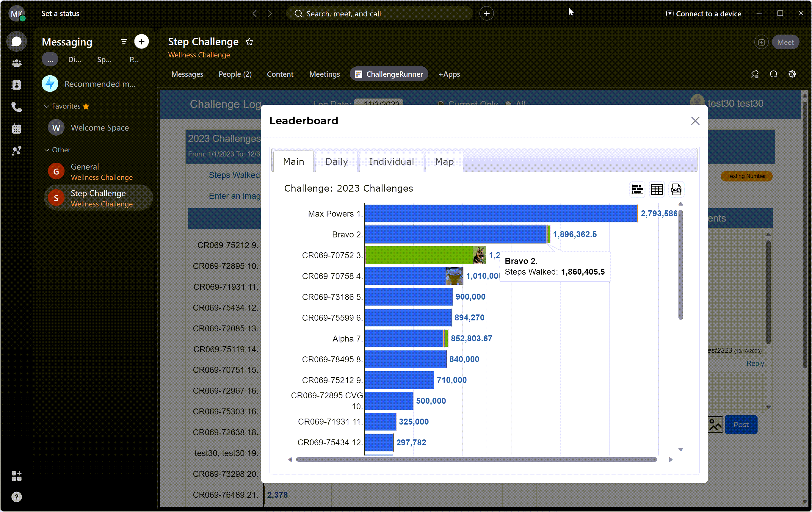Screen dimensions: 812x512
Task: Click +Apps to add an app
Action: point(449,74)
